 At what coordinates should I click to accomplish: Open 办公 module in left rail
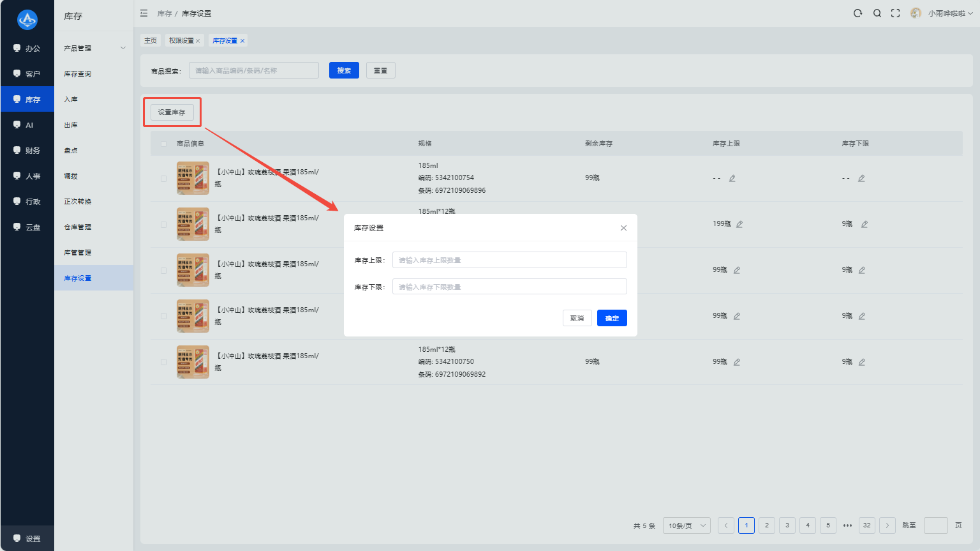27,49
